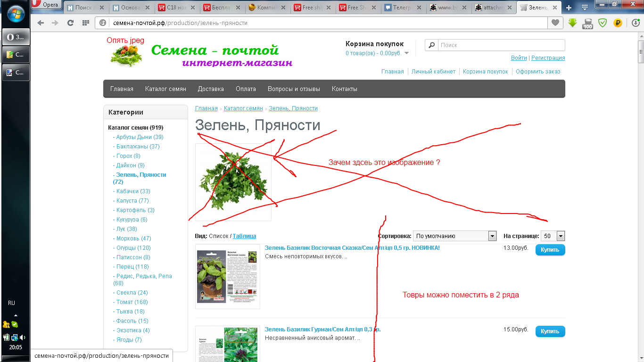Click the volume speaker tray icon
Viewport: 644px width, 362px height.
(22, 337)
